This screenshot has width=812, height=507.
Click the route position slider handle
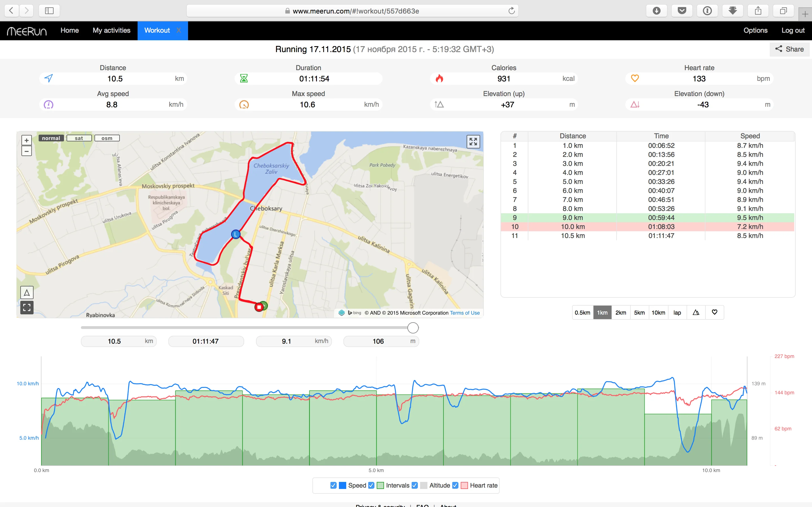(413, 328)
